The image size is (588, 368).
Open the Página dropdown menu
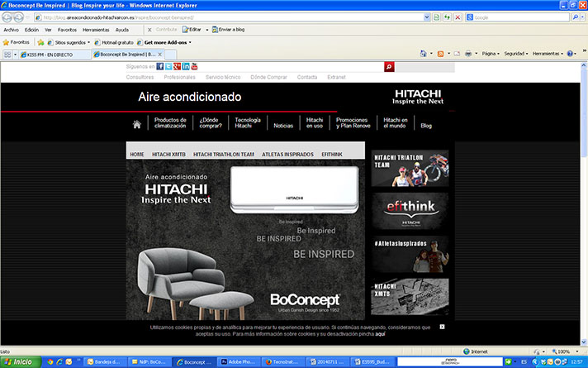click(x=491, y=54)
